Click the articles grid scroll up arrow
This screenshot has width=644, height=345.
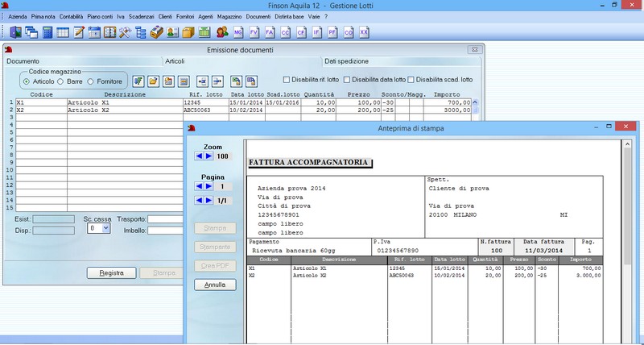click(475, 102)
